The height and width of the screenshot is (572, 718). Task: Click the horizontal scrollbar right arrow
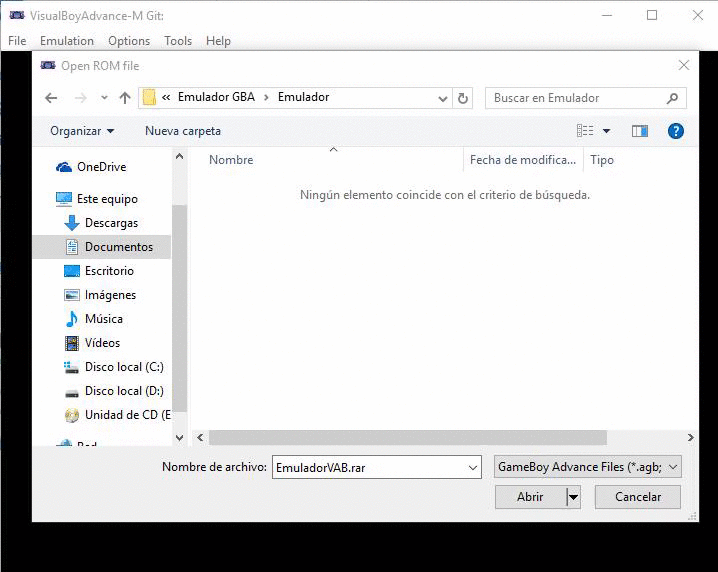(691, 437)
